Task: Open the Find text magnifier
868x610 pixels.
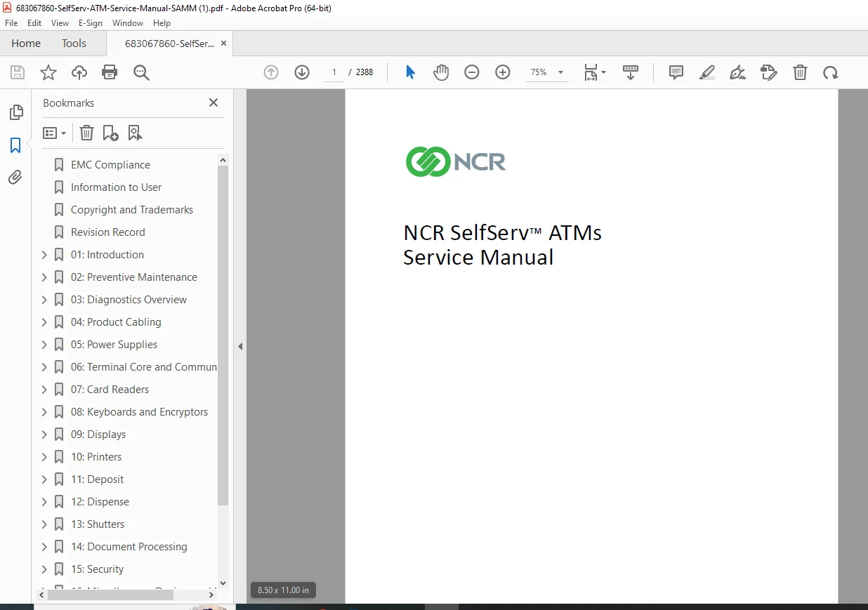Action: (x=142, y=72)
